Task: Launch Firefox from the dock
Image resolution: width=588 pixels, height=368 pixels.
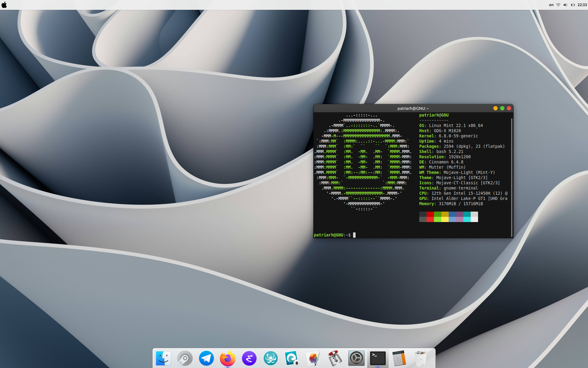Action: coord(228,358)
